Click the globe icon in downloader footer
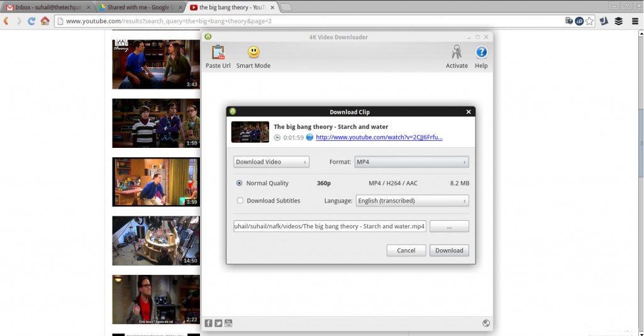Image resolution: width=644 pixels, height=336 pixels. 486,323
